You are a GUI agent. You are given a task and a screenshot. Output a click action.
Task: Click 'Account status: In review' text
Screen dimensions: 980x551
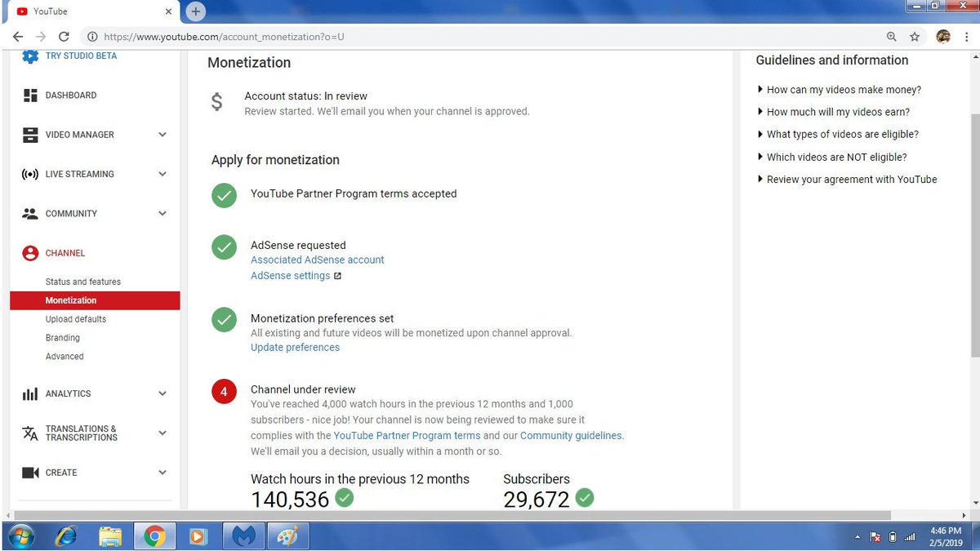(306, 96)
